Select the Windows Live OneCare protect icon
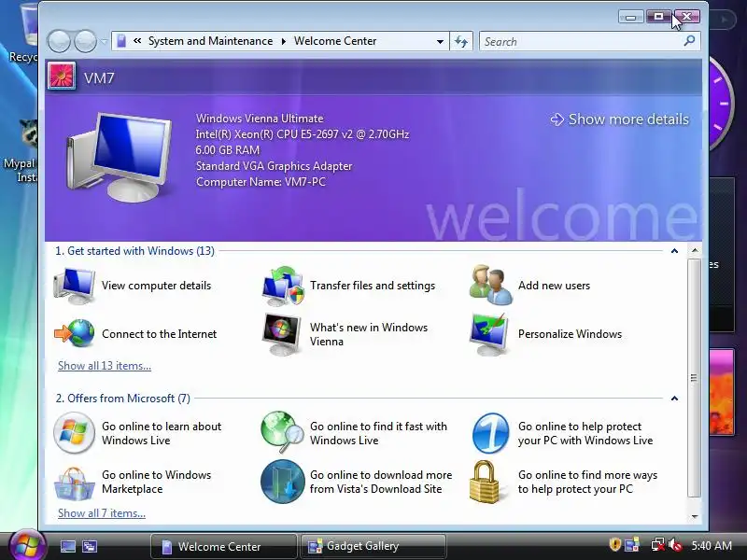 click(491, 433)
